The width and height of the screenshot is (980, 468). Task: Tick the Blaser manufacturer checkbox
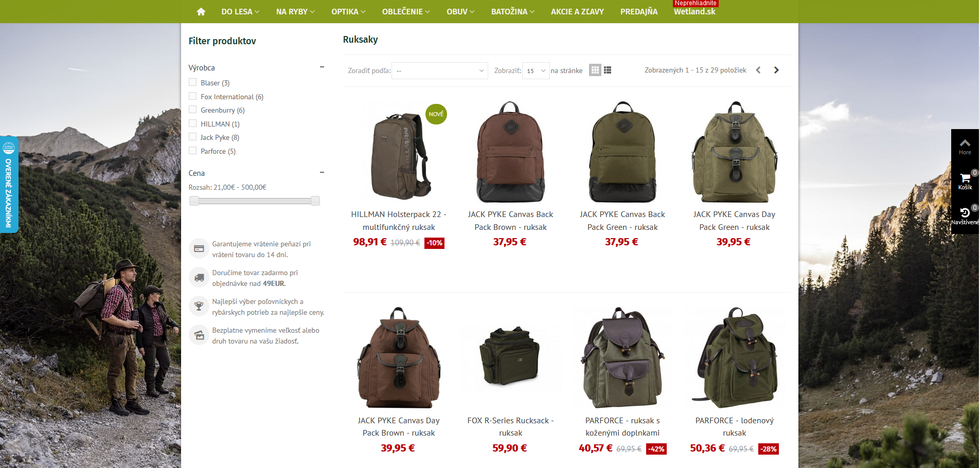pyautogui.click(x=193, y=82)
